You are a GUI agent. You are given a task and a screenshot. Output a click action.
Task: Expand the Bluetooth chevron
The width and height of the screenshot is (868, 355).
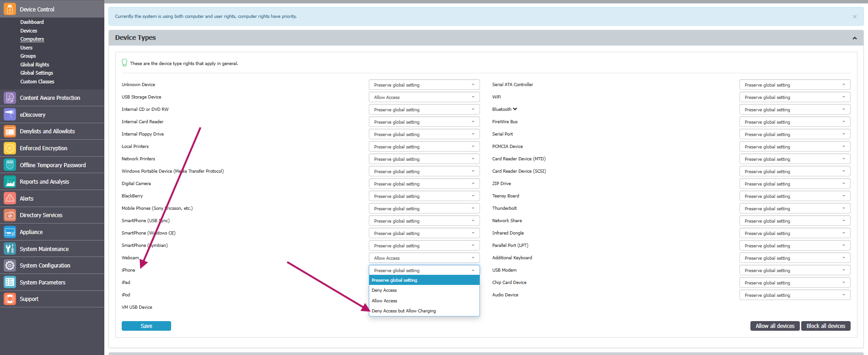[515, 109]
